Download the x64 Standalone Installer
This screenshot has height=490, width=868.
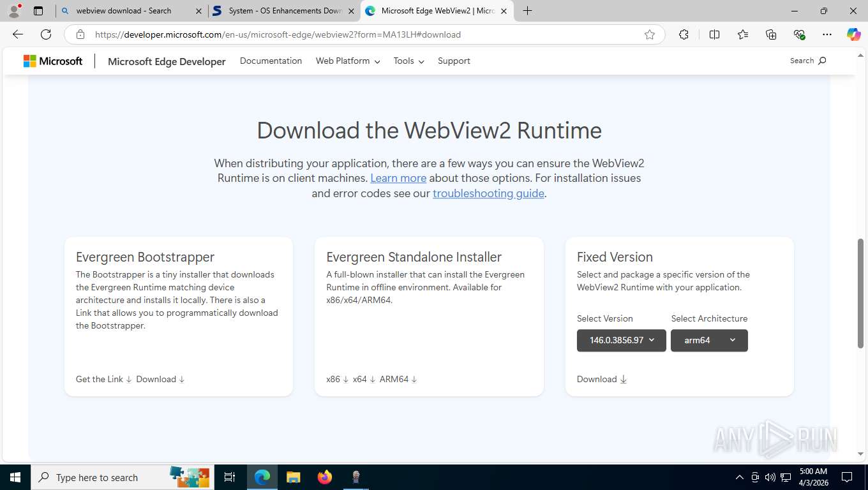tap(364, 379)
